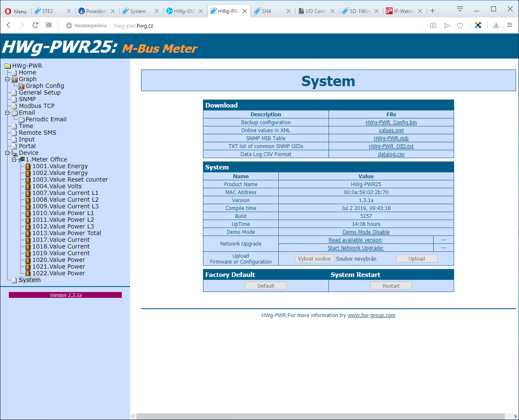This screenshot has height=420, width=519.
Task: Close the HWg-PW active tab
Action: (244, 11)
